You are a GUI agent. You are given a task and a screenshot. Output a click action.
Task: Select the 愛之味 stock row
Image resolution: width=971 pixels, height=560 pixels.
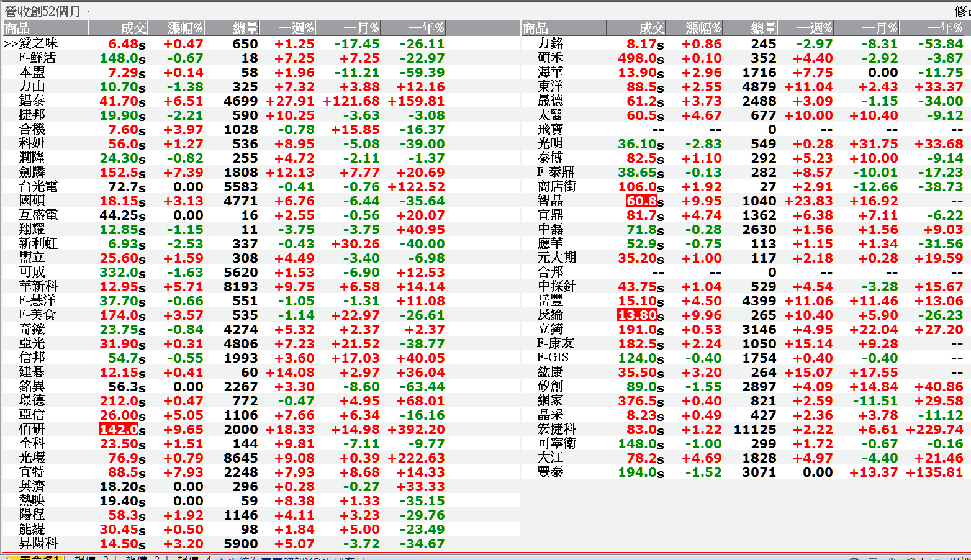tap(38, 43)
